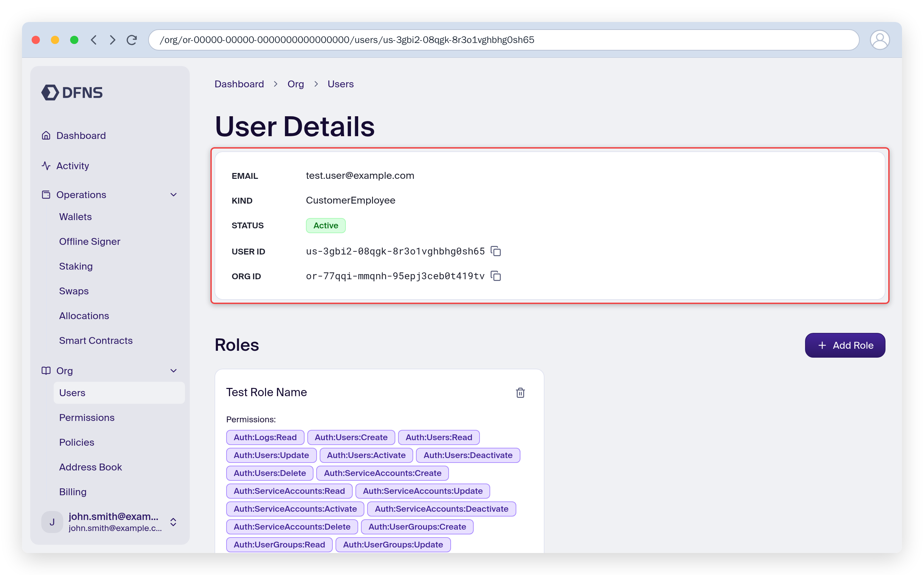Click the DFNS logo

pos(72,93)
